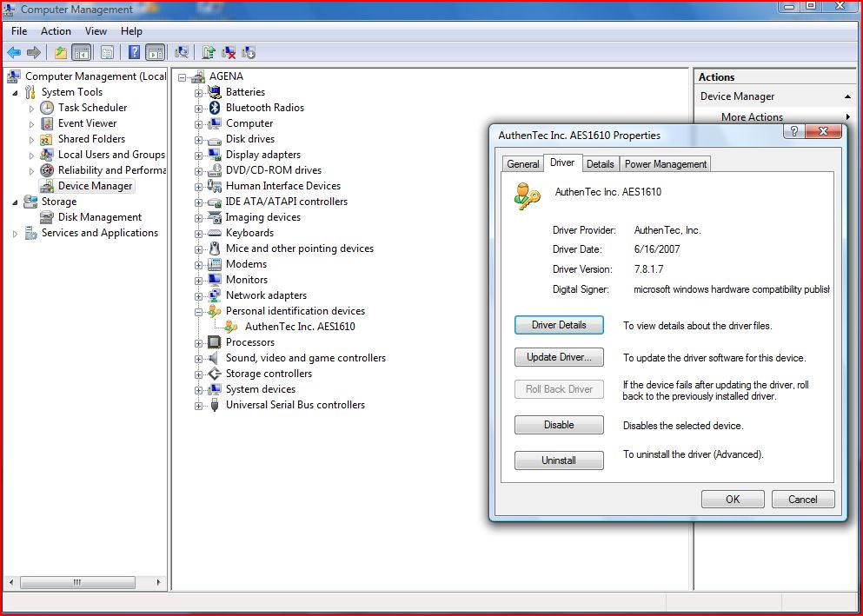Click the Batteries device icon
This screenshot has width=863, height=616.
[x=215, y=92]
